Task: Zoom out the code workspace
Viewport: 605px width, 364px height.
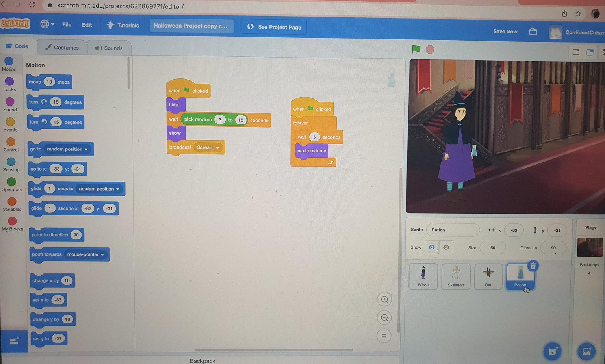Action: click(384, 318)
